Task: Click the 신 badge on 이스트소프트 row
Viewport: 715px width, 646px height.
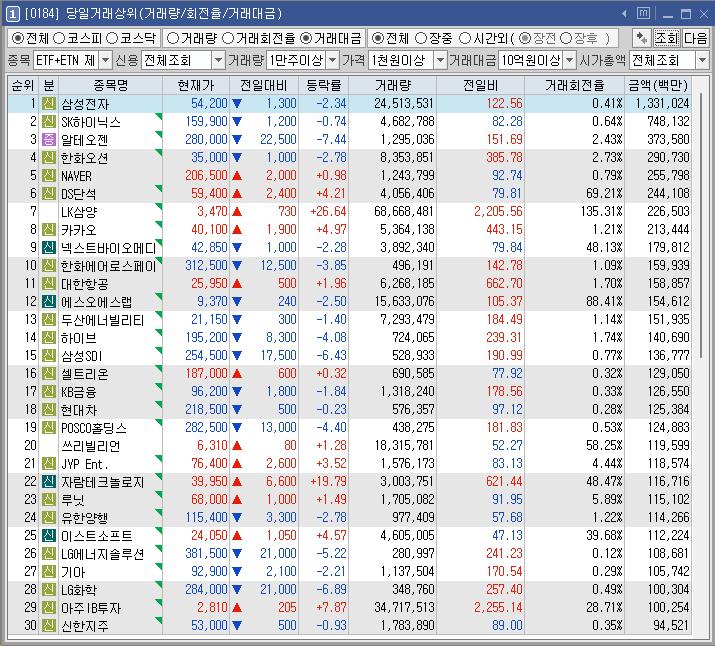Action: point(48,535)
